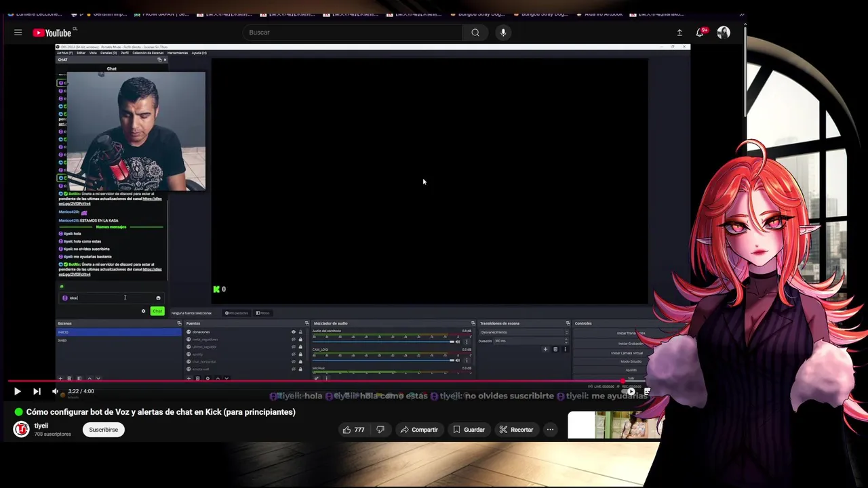The width and height of the screenshot is (868, 488).
Task: Open the tiyeii channel avatar
Action: click(x=21, y=430)
